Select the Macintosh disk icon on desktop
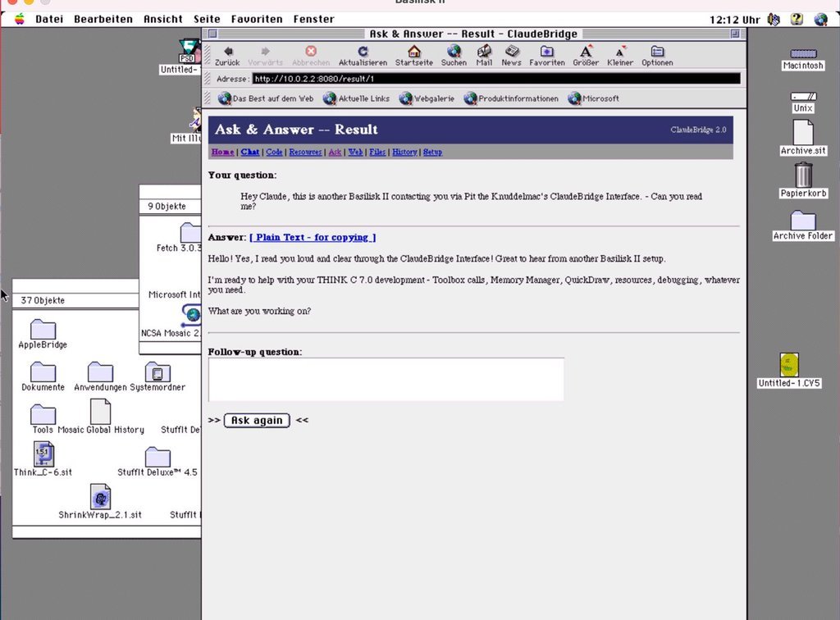This screenshot has height=620, width=840. point(803,53)
